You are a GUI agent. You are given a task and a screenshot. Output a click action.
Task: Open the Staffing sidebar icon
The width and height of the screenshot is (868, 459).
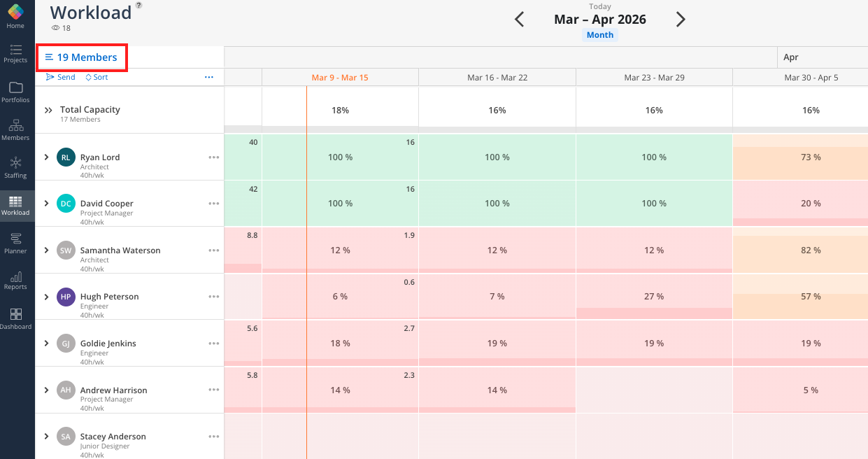tap(15, 167)
